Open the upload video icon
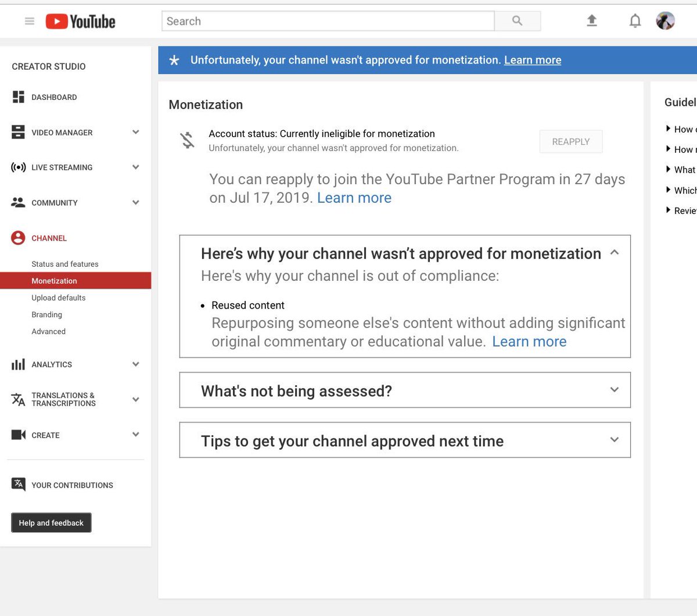 point(592,21)
